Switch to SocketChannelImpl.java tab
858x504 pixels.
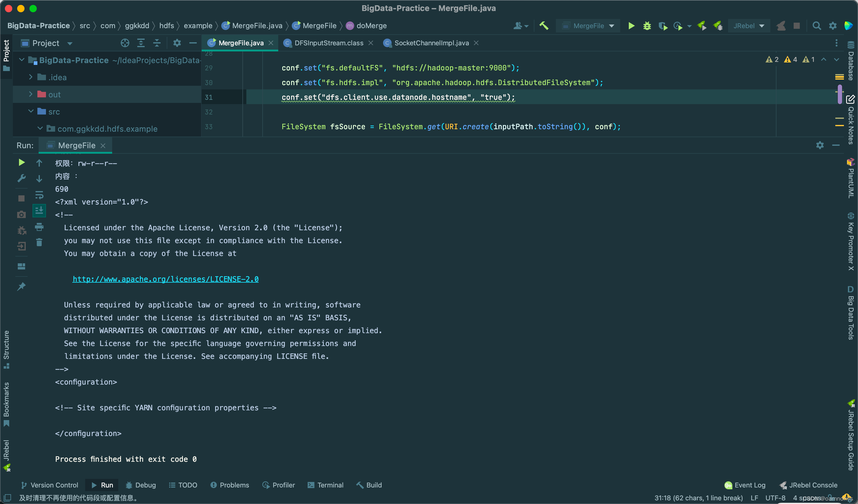[x=431, y=43]
